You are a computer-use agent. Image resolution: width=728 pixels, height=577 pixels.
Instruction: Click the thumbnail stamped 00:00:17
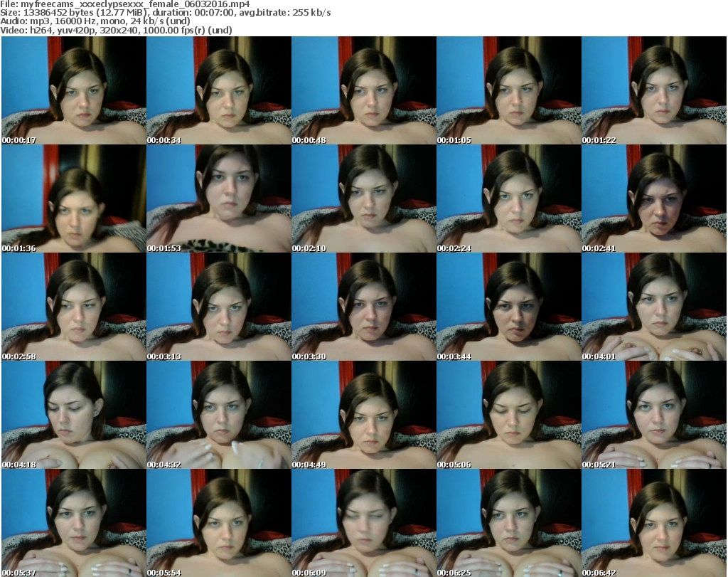[73, 90]
